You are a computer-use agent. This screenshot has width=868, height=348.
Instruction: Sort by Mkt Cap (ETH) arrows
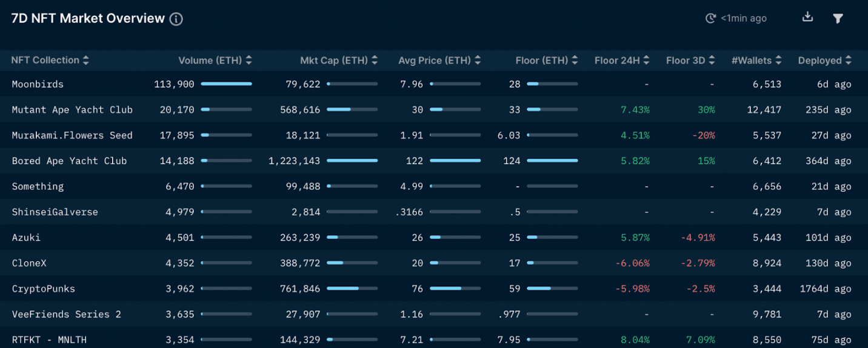point(375,61)
